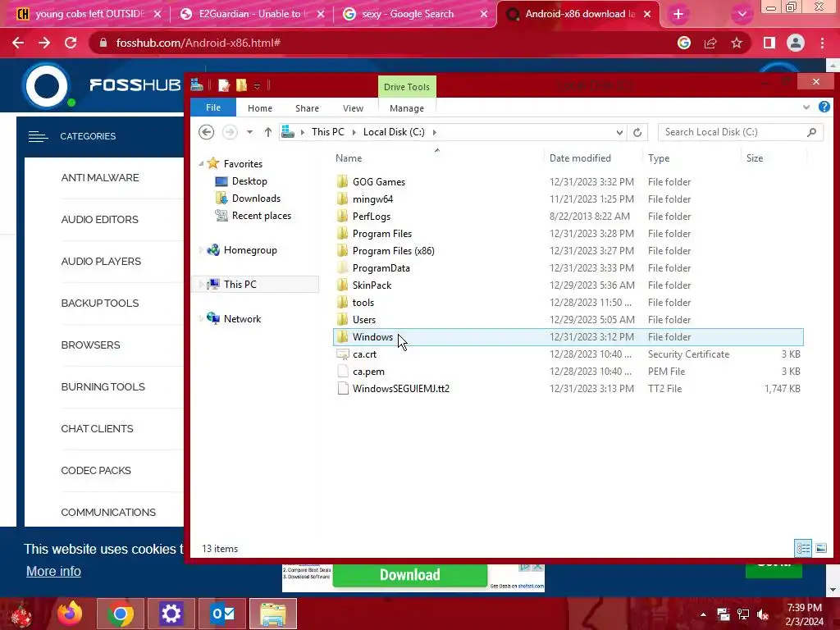The image size is (840, 630).
Task: Select the ca.crt security certificate file
Action: click(568, 354)
